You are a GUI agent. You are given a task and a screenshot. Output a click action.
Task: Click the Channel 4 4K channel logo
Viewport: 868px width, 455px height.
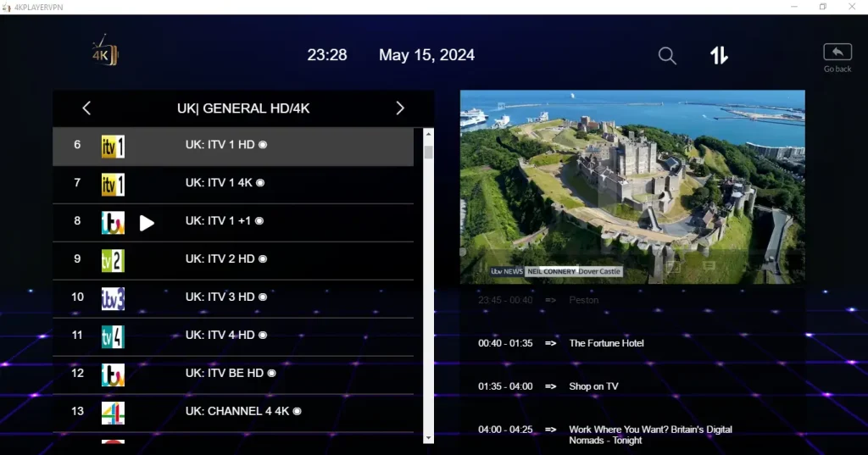tap(113, 413)
